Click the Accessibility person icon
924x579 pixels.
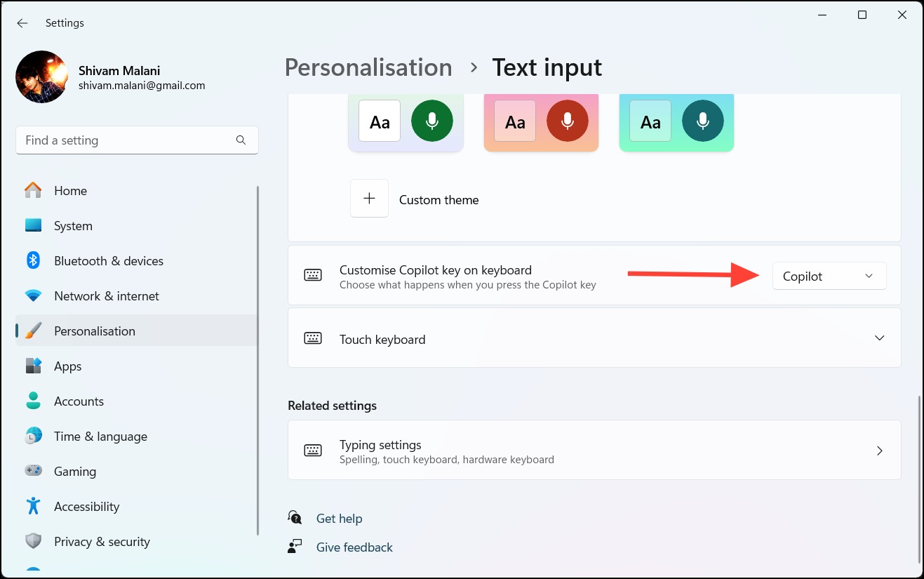(33, 506)
